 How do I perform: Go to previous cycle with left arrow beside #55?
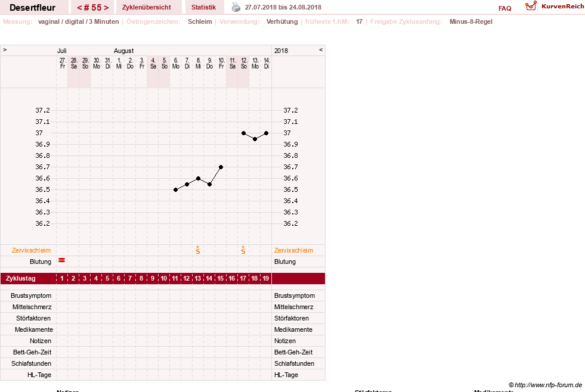point(79,8)
